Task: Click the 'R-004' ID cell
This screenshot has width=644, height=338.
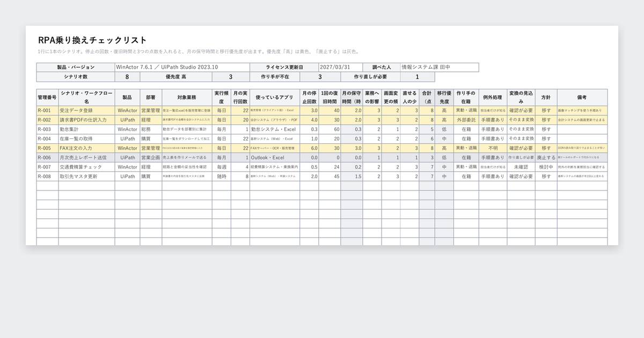Action: [x=47, y=138]
